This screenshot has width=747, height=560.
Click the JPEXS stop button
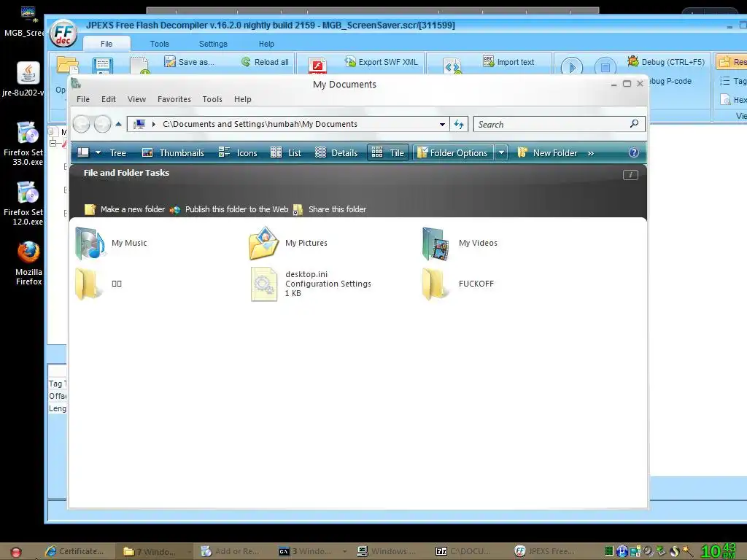click(x=605, y=67)
